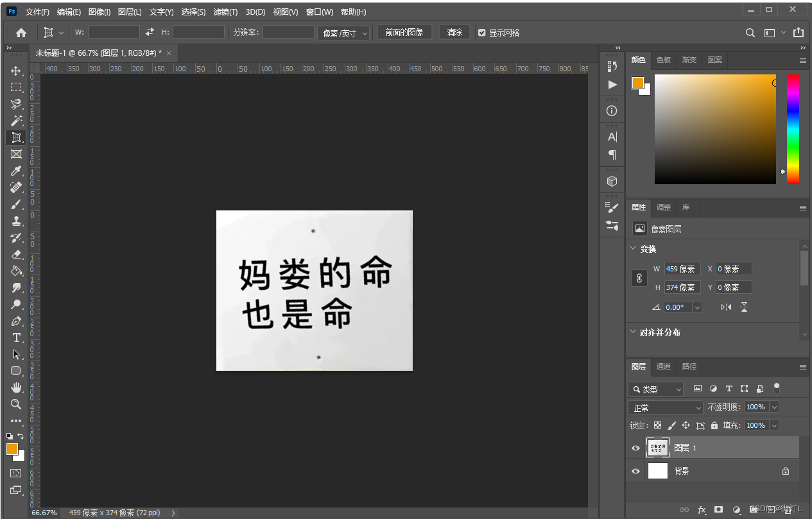Viewport: 812px width, 519px height.
Task: Open the Actions panel play icon
Action: [612, 85]
